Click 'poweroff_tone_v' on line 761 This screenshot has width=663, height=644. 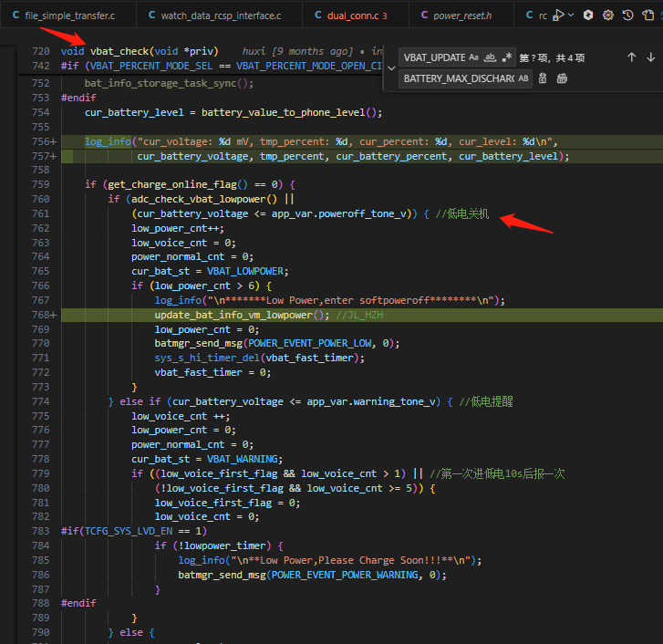click(x=362, y=214)
